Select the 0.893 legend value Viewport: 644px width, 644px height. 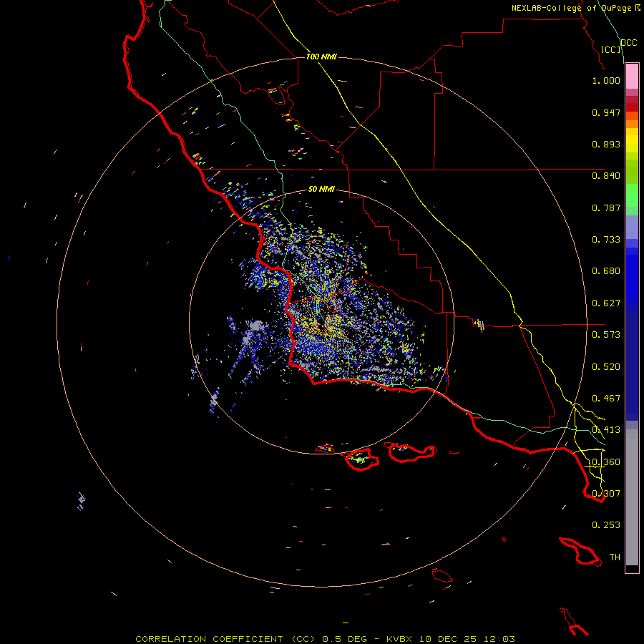(x=606, y=144)
